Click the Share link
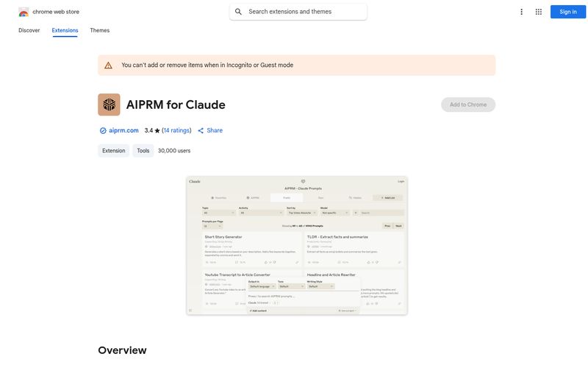 pyautogui.click(x=215, y=130)
